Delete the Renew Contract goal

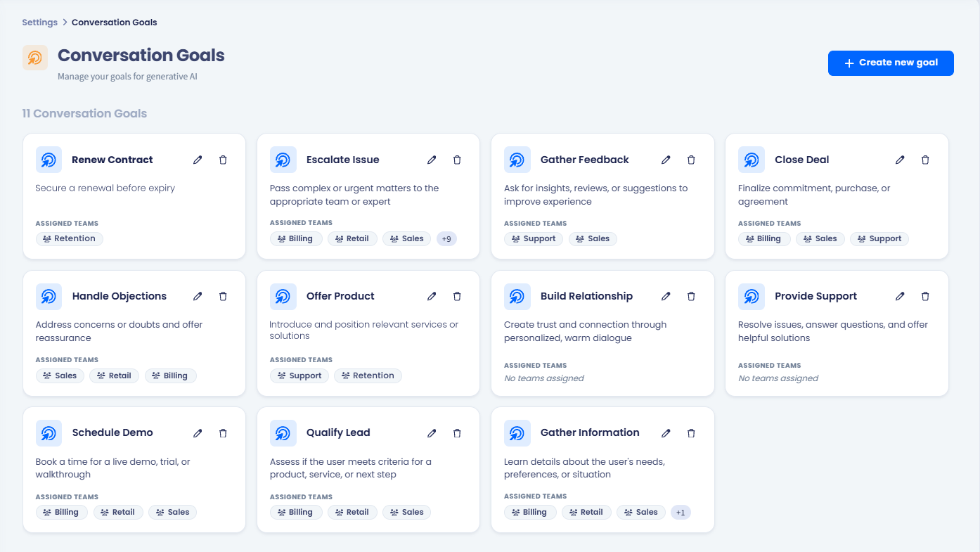coord(223,160)
